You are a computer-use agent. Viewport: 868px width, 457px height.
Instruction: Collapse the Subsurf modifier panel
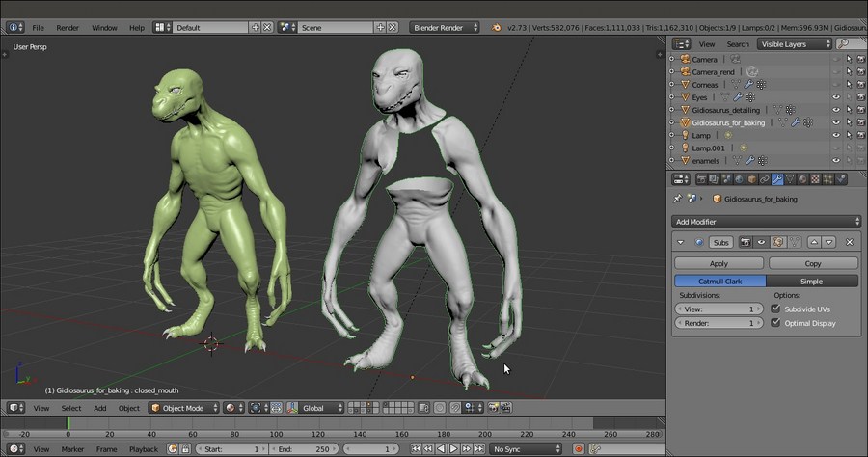[680, 242]
